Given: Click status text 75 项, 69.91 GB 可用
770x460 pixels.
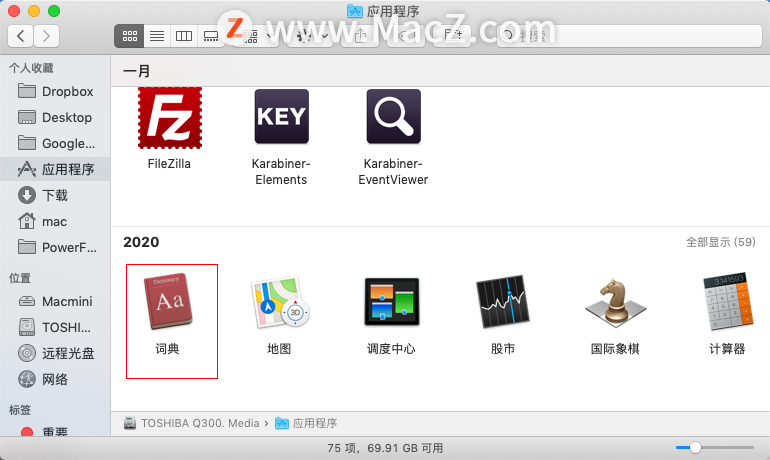Looking at the screenshot, I should (385, 448).
